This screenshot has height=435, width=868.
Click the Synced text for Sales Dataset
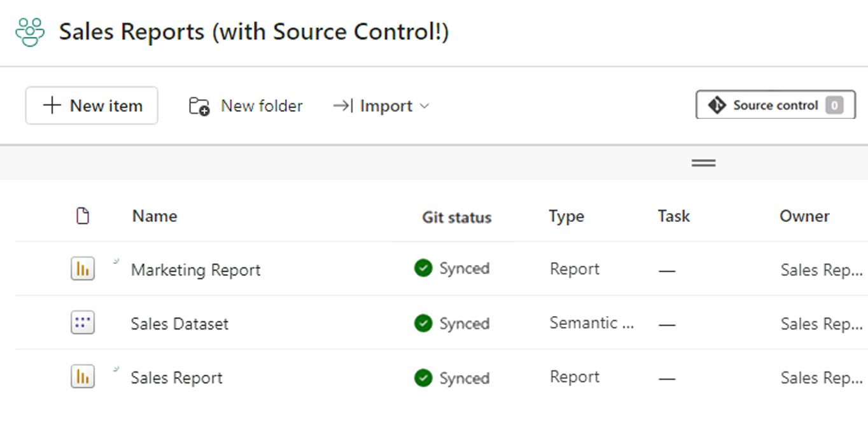pos(465,324)
